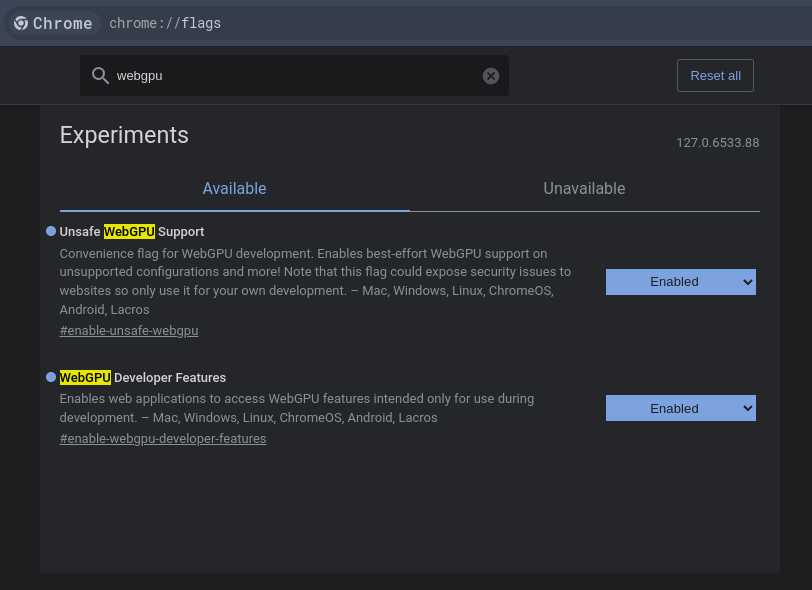
Task: Click the Experiments heading
Action: (x=124, y=135)
